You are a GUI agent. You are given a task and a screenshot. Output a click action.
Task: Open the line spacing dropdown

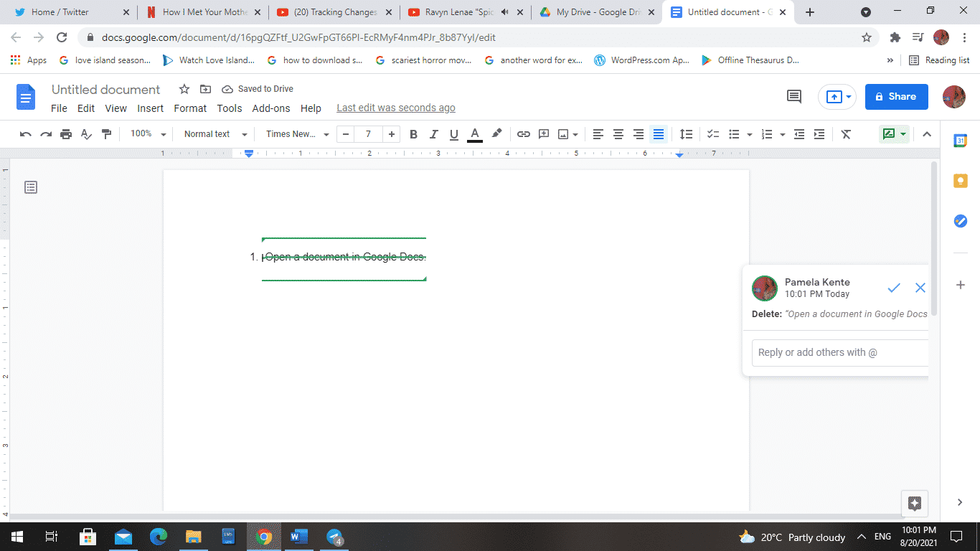coord(686,134)
